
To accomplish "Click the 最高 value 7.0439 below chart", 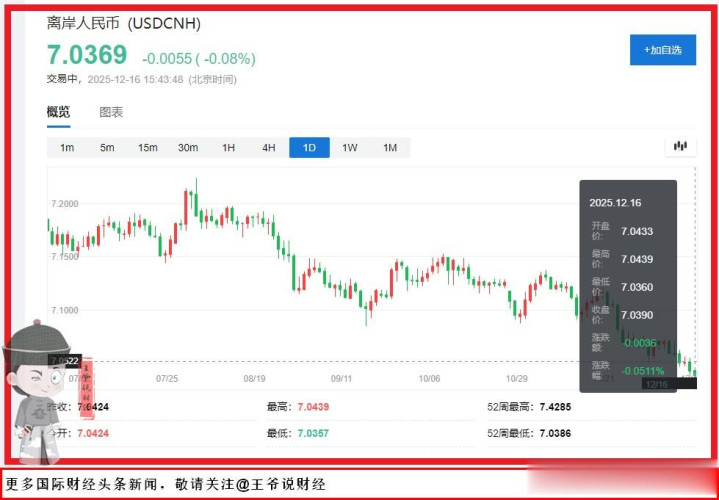I will [x=313, y=407].
